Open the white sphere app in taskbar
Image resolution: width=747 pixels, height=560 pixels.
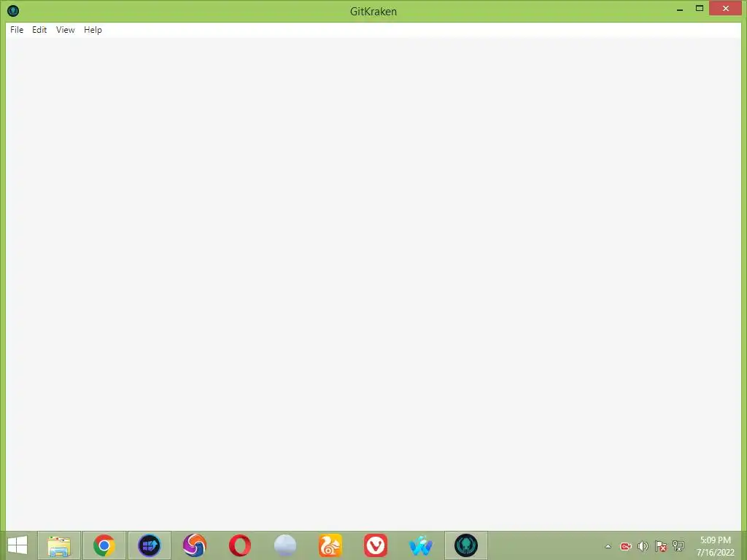pyautogui.click(x=285, y=545)
